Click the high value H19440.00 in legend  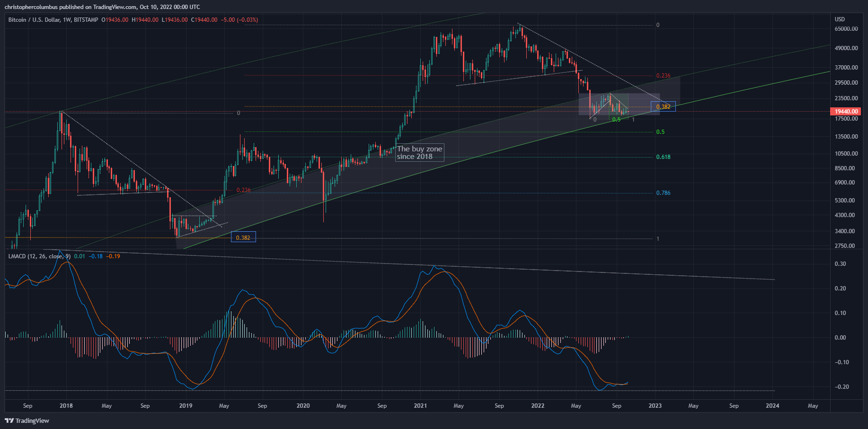145,20
